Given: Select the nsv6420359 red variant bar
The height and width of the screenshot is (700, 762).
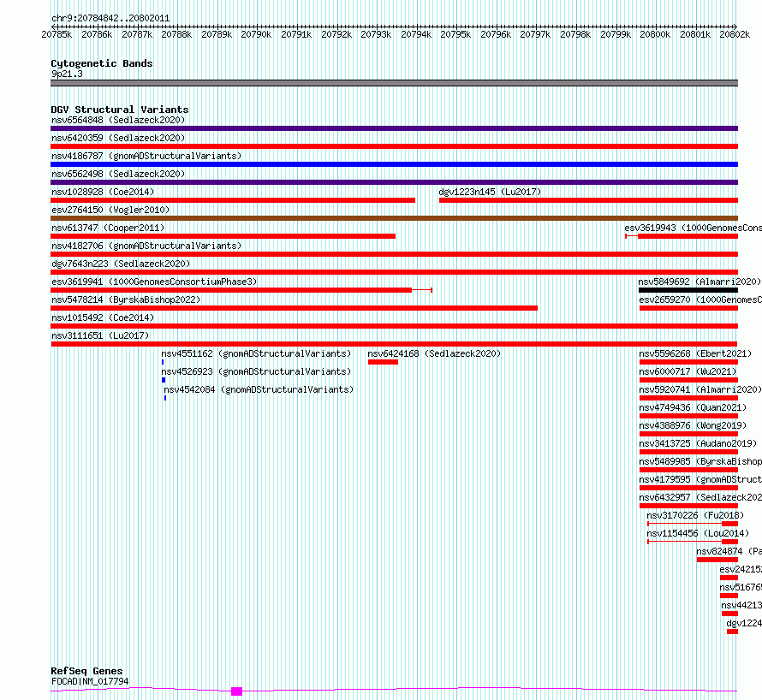Looking at the screenshot, I should pyautogui.click(x=394, y=146).
